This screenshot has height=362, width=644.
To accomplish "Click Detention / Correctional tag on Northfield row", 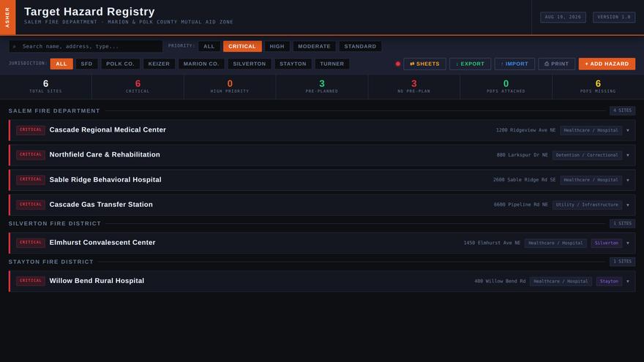I will (x=587, y=155).
